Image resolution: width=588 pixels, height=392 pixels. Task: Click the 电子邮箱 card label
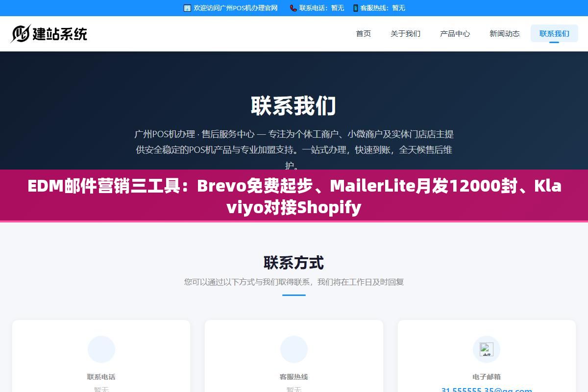487,377
